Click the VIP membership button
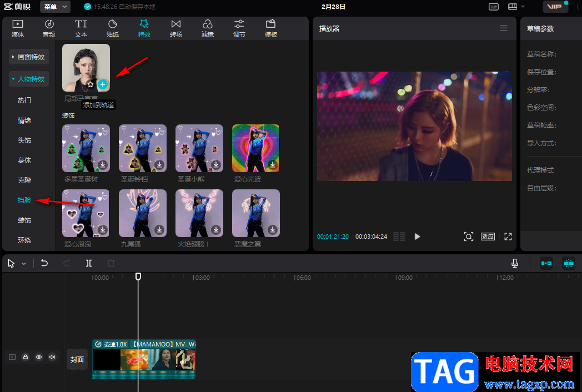Screen dimensions: 582x392 coord(555,7)
